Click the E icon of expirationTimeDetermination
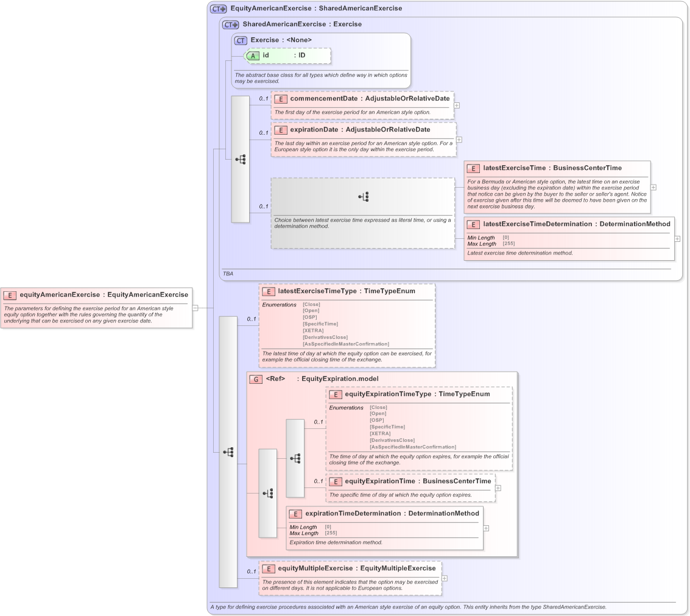The width and height of the screenshot is (690, 616). [296, 514]
